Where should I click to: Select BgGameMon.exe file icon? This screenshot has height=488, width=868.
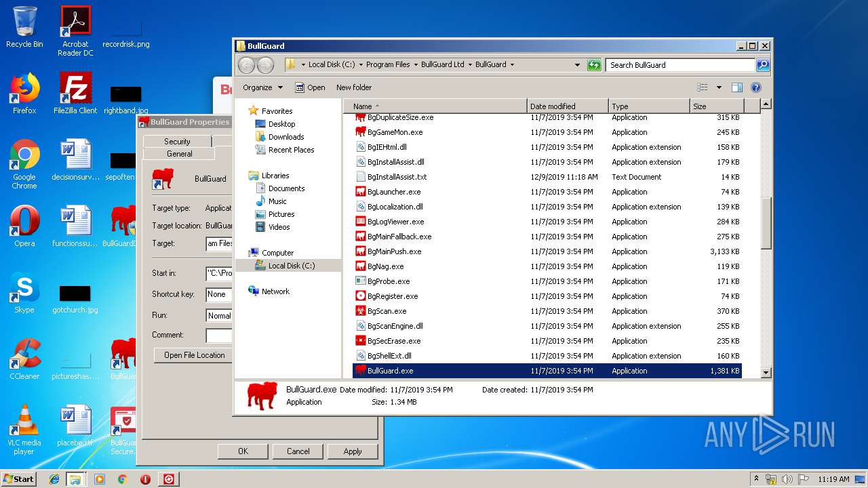(x=361, y=132)
